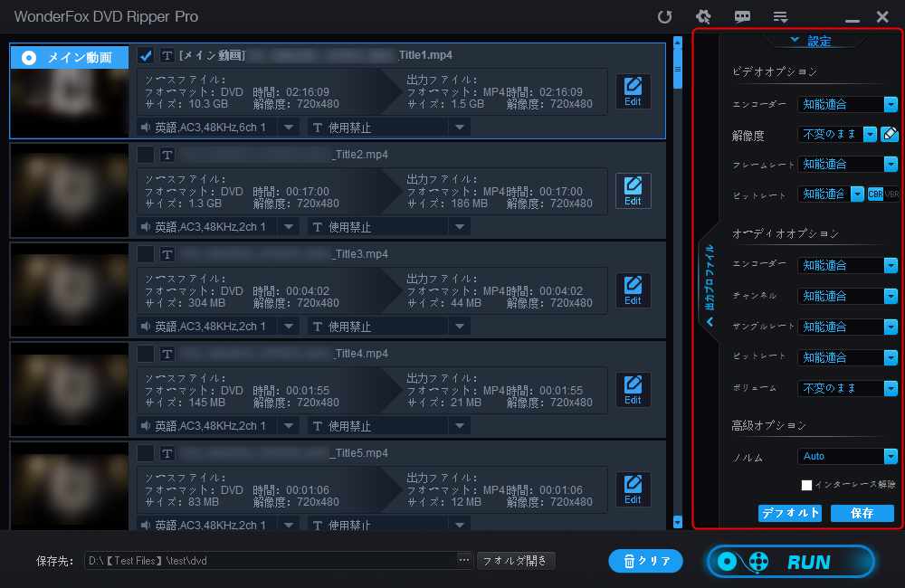Click the _Title4.mp4 file name
The height and width of the screenshot is (588, 905).
point(360,354)
